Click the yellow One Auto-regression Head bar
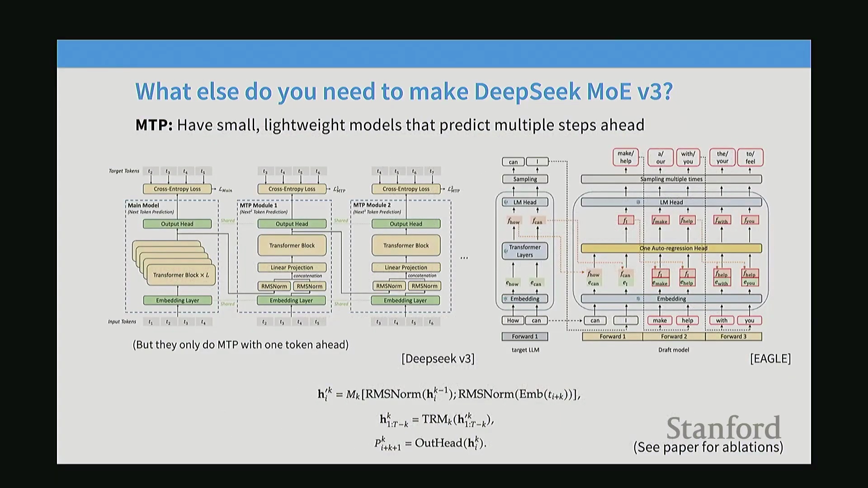The width and height of the screenshot is (868, 488). click(671, 248)
